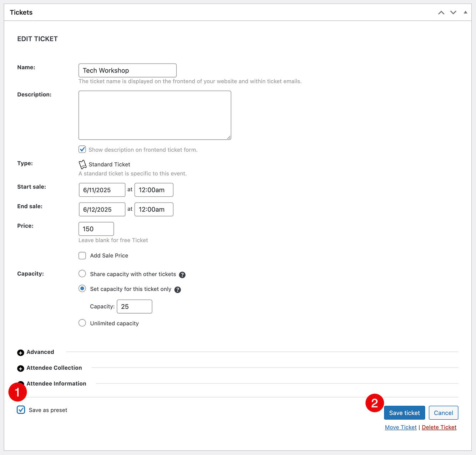The height and width of the screenshot is (455, 476).
Task: Choose the Unlimited capacity option
Action: [x=82, y=323]
